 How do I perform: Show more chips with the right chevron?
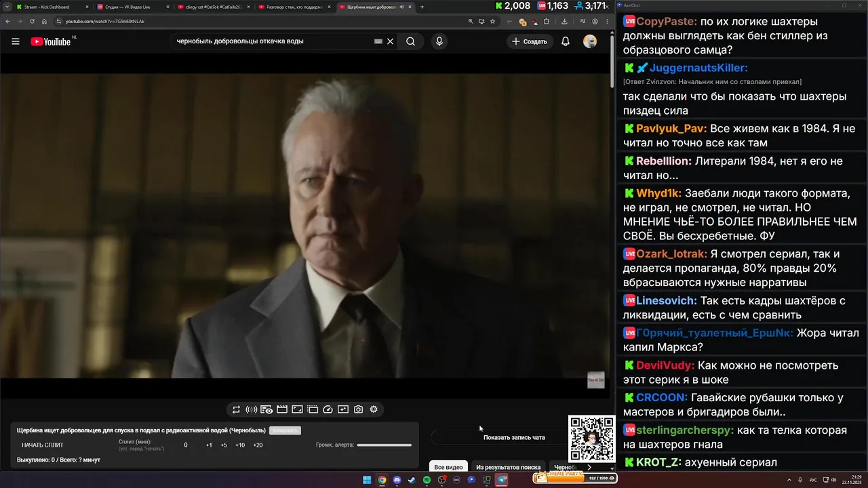[x=589, y=467]
